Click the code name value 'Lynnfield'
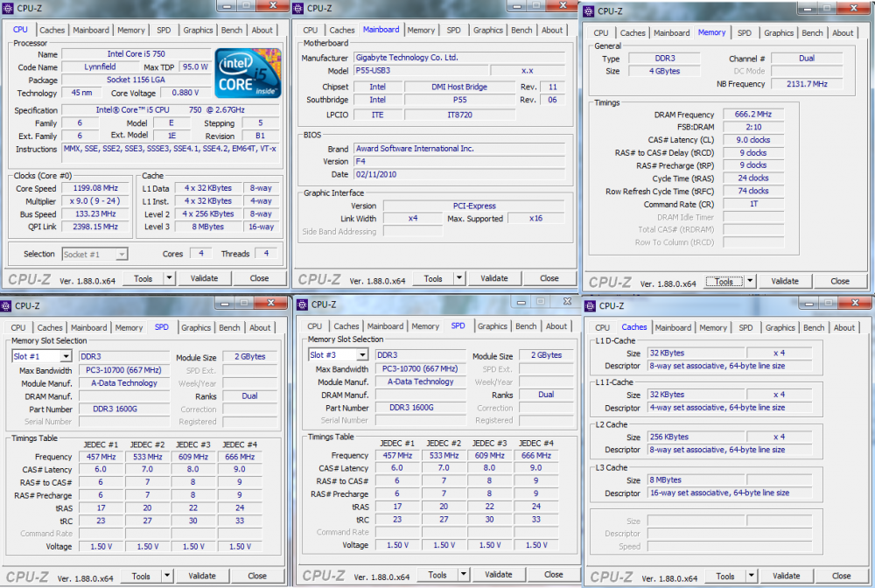 [x=100, y=66]
